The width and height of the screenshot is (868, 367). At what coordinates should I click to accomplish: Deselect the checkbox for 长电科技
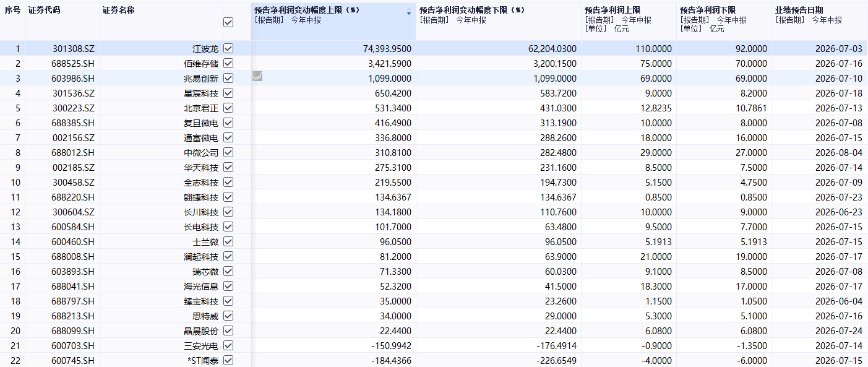(228, 227)
